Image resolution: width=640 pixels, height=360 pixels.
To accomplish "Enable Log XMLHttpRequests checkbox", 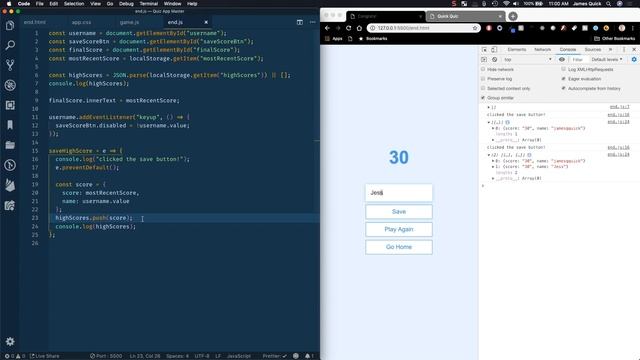I will tap(564, 69).
